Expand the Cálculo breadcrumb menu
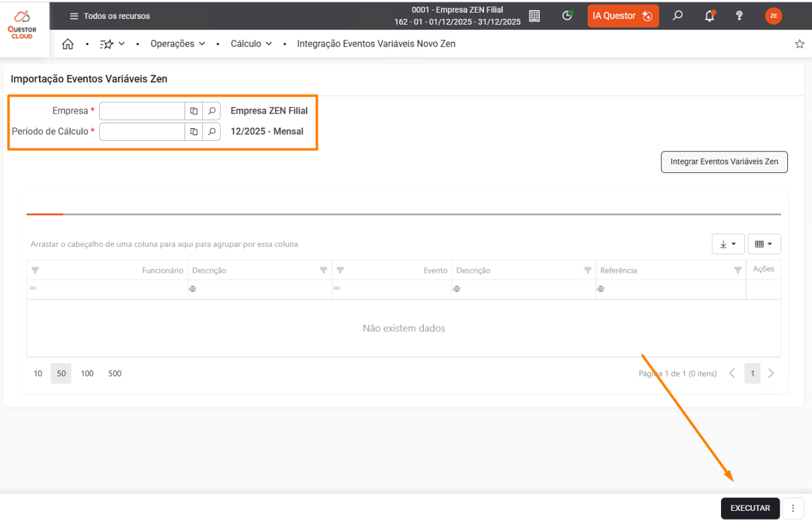 [251, 44]
